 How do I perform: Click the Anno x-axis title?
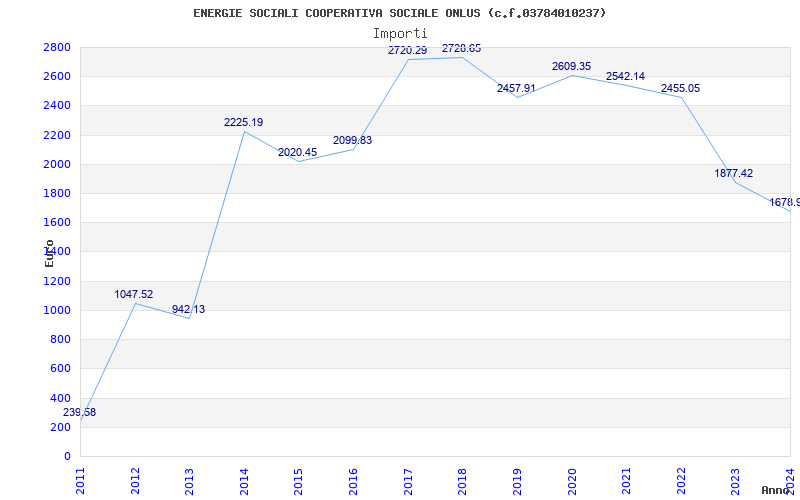click(776, 490)
